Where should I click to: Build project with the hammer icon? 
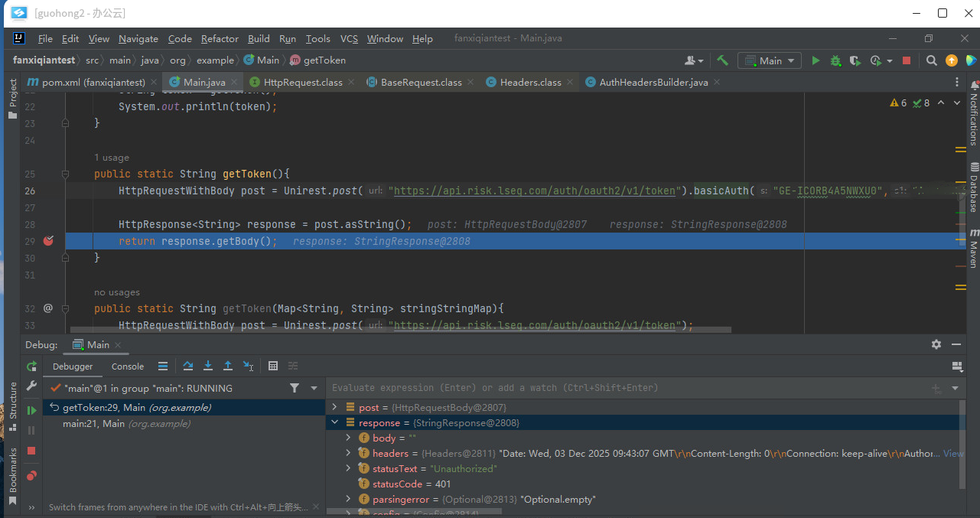[722, 60]
